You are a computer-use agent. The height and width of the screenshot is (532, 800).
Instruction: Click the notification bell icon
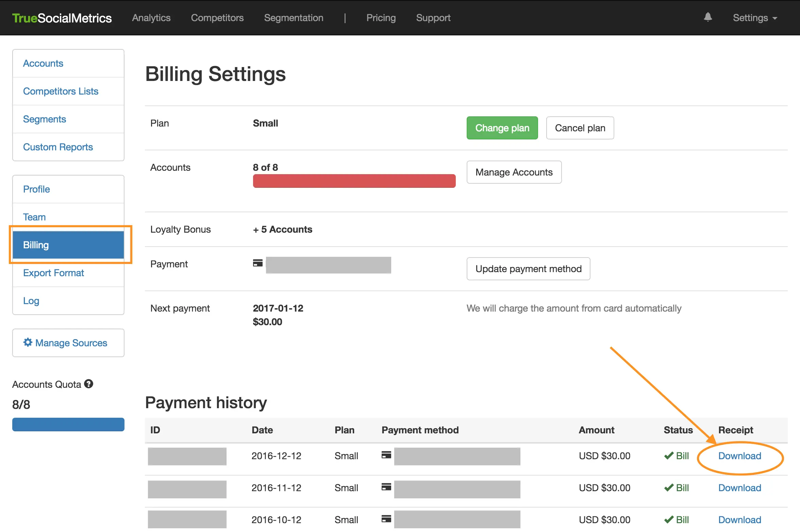click(x=708, y=17)
